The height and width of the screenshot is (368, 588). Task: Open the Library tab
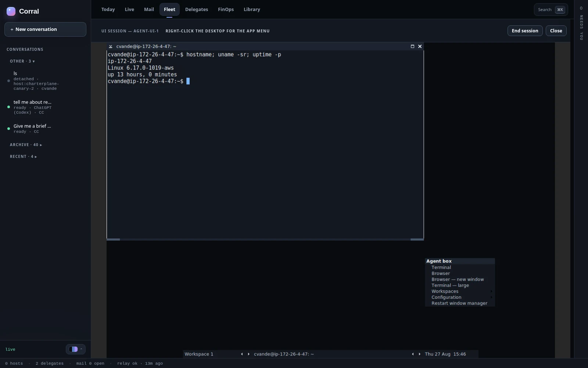pos(252,10)
